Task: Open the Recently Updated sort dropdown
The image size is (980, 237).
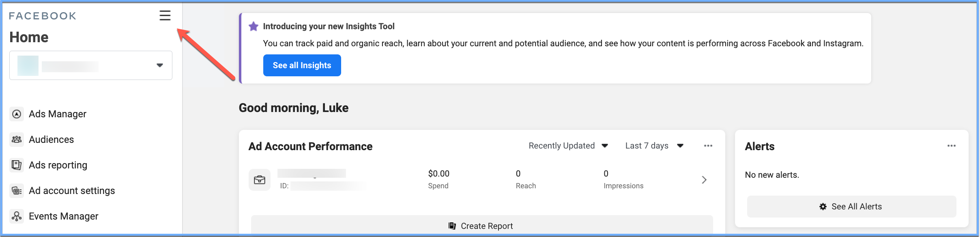Action: coord(568,146)
